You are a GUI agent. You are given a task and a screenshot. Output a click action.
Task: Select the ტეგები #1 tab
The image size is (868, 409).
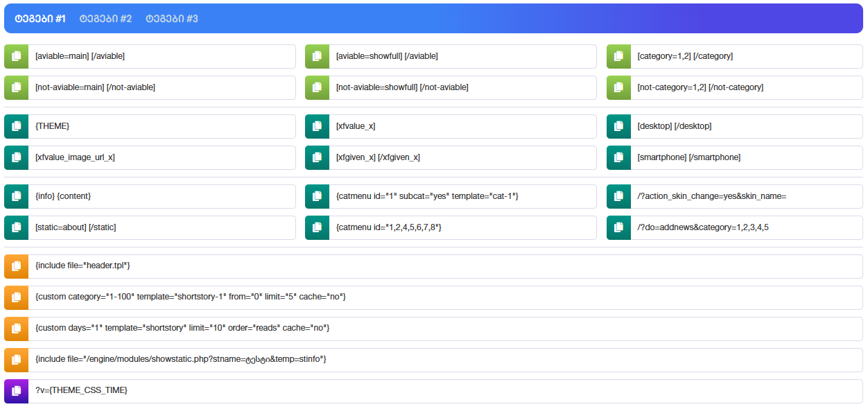[40, 19]
